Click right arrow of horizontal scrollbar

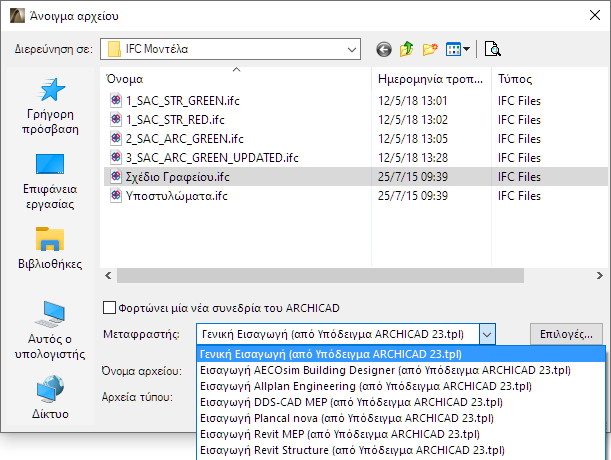pyautogui.click(x=600, y=276)
